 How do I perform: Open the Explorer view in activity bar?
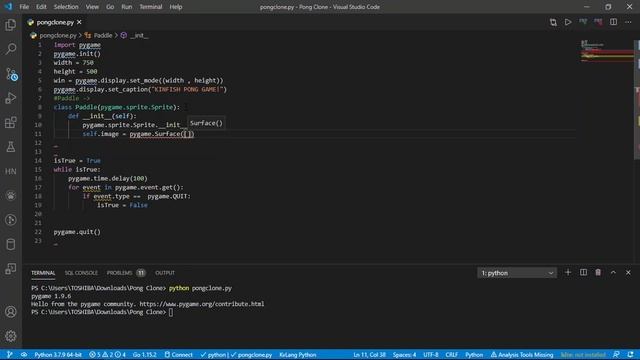point(11,25)
